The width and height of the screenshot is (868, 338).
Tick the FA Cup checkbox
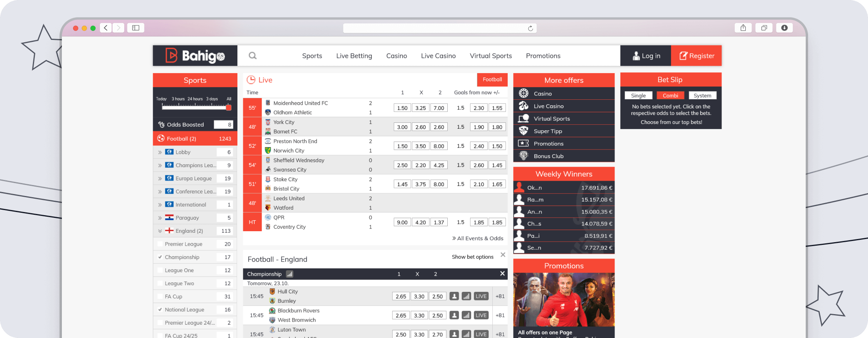(160, 297)
